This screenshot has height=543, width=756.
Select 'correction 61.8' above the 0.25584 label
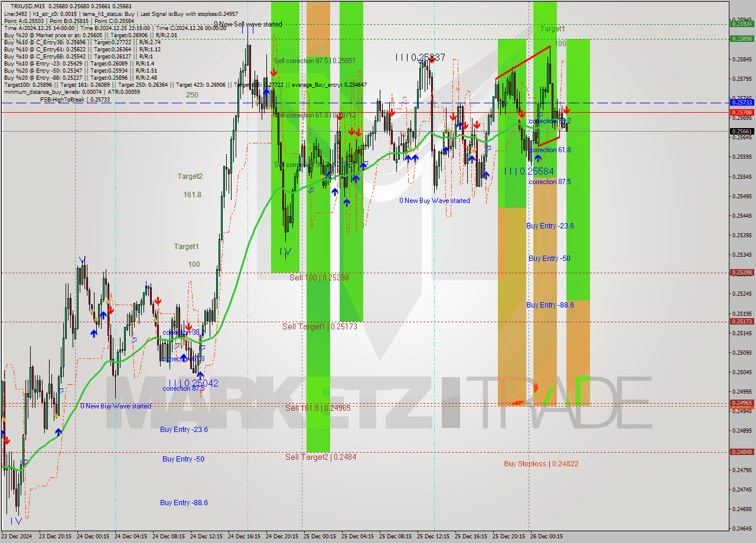coord(549,150)
